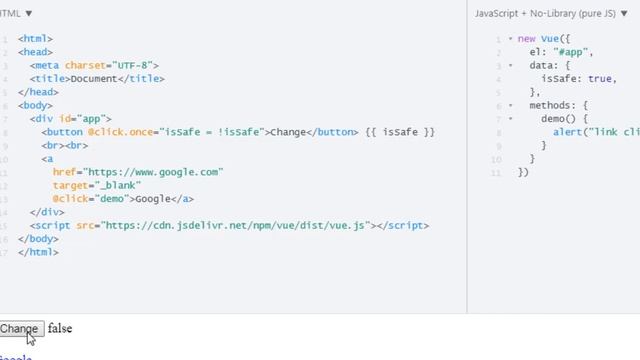Click line number 11 in the JavaScript gutter

[496, 173]
